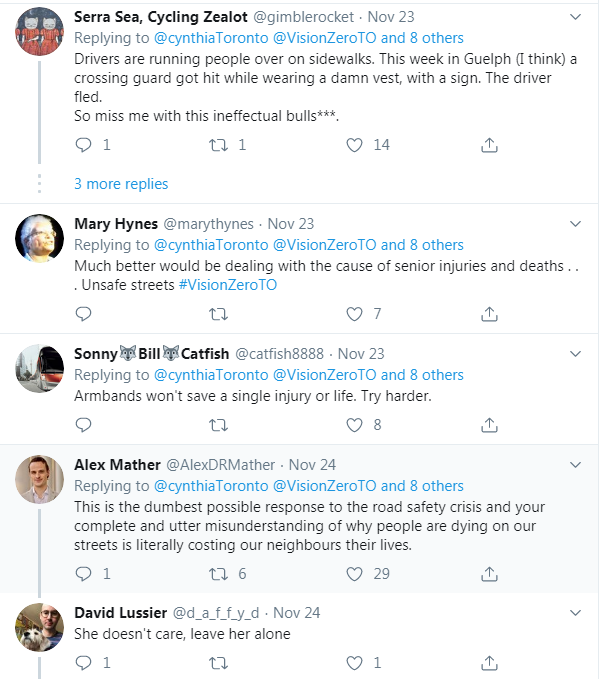
Task: Like Serra Sea's tweet with 14 likes
Action: 354,145
